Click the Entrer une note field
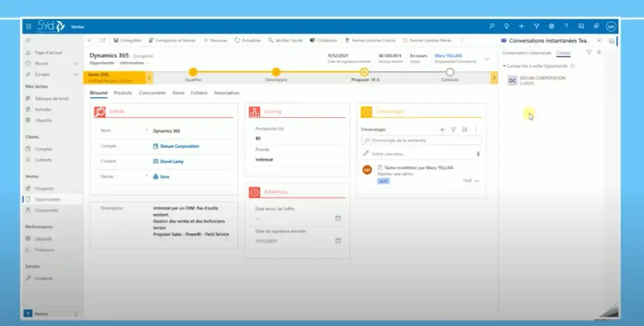 (418, 154)
